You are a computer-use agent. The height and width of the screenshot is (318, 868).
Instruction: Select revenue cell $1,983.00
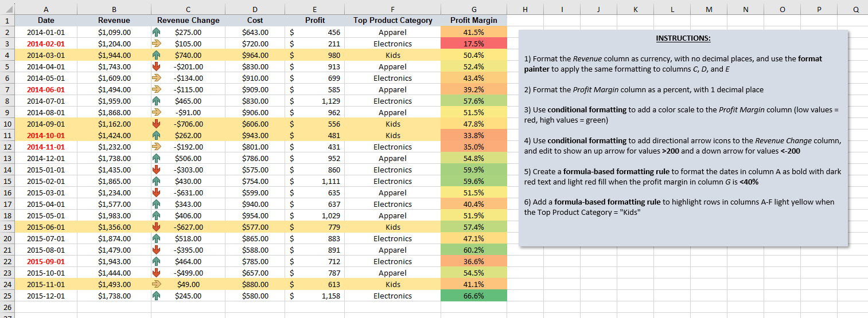[x=114, y=216]
